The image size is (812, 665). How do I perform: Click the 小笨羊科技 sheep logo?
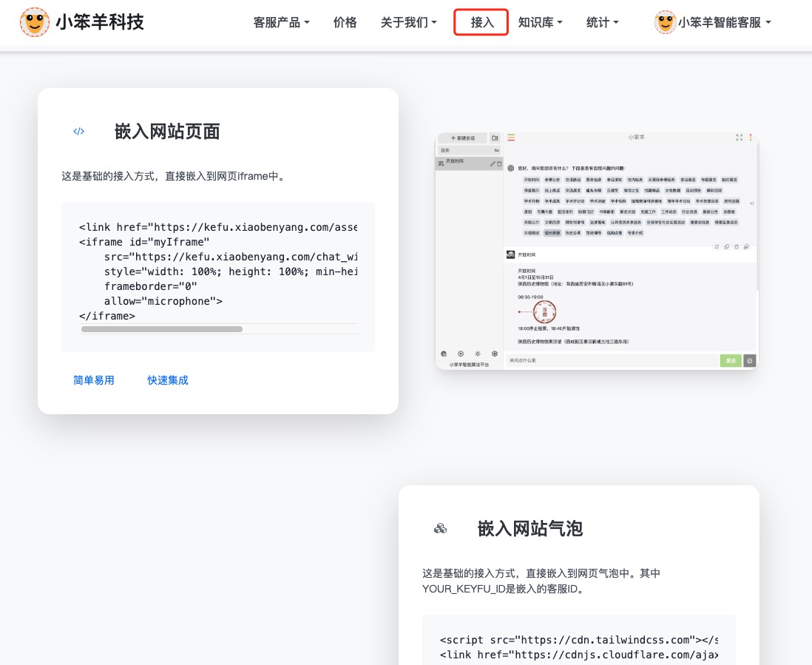35,22
